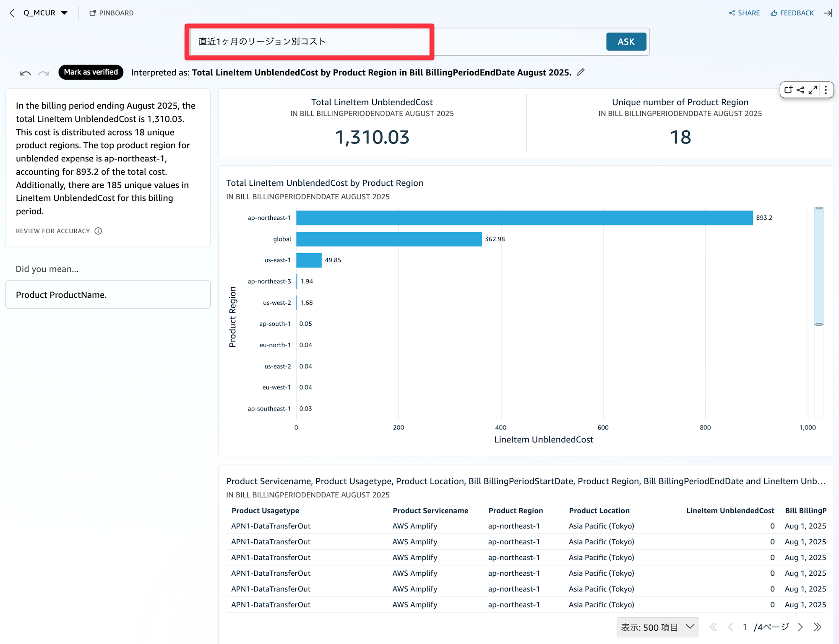Click the bottom handle of chart scroll slider
Screen dimensions: 839x644
coord(819,324)
